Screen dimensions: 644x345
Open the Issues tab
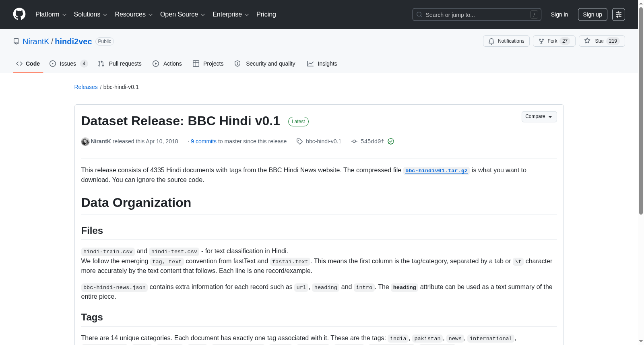[x=68, y=64]
